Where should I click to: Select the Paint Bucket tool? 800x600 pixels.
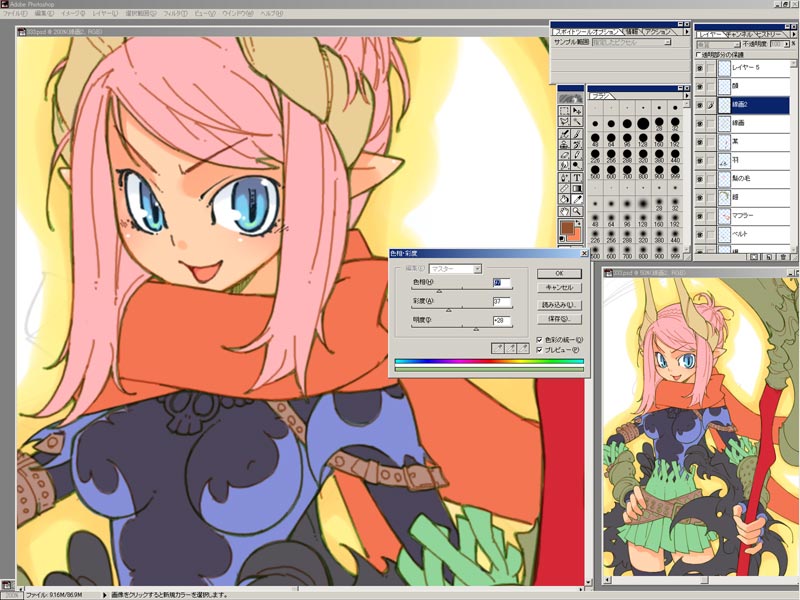[x=564, y=199]
